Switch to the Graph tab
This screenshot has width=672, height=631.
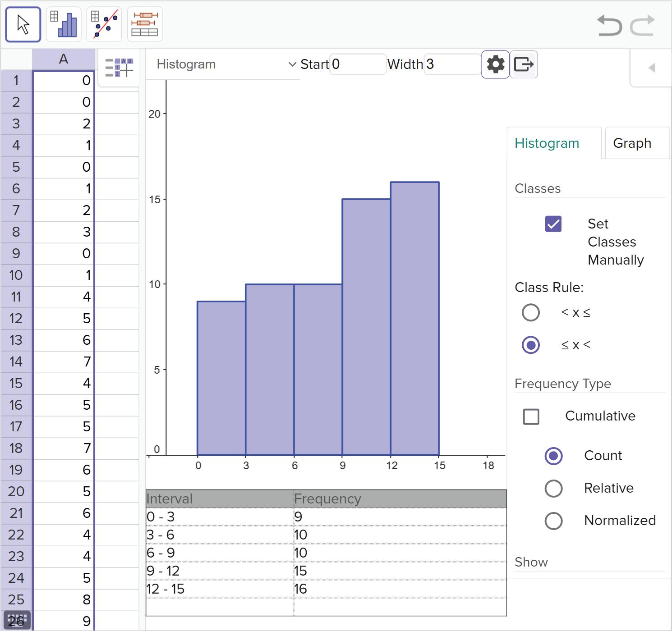point(637,143)
